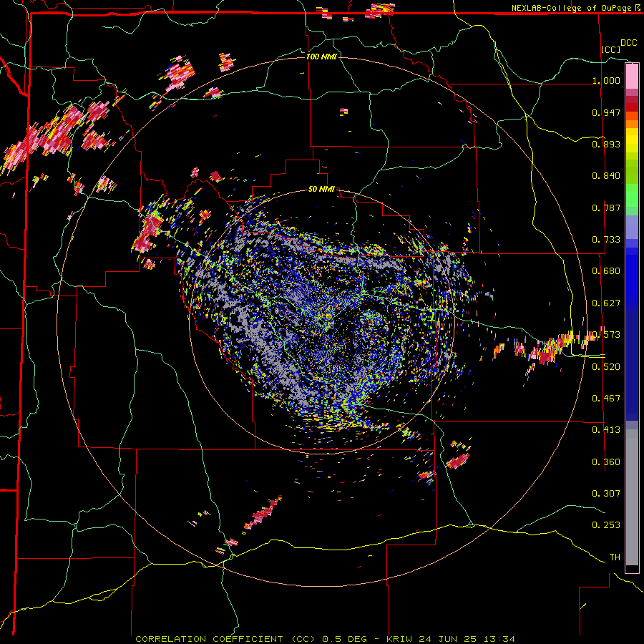This screenshot has height=644, width=644.
Task: Click the TH threshold label
Action: (615, 557)
